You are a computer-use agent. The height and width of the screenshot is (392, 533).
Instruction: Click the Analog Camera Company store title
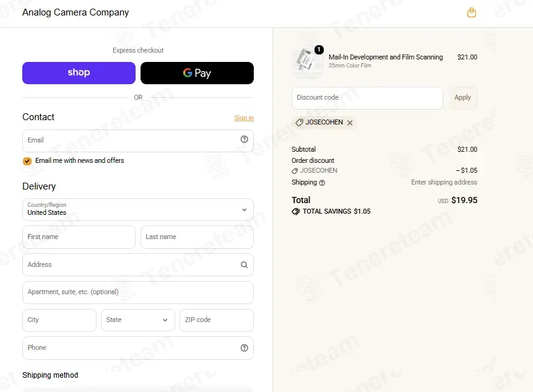pos(76,12)
